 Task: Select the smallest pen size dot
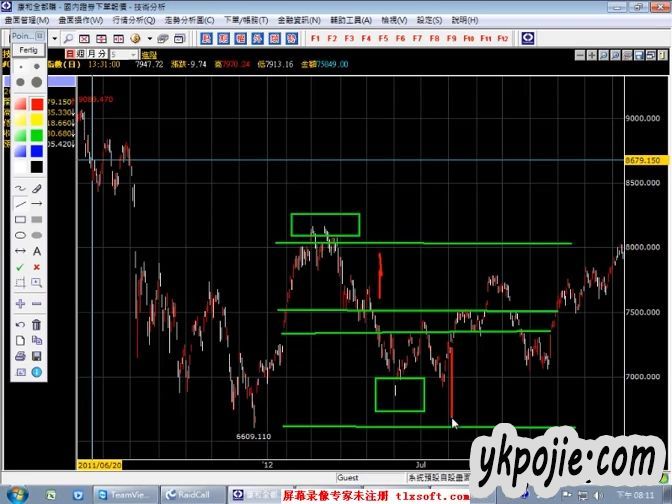pyautogui.click(x=20, y=67)
